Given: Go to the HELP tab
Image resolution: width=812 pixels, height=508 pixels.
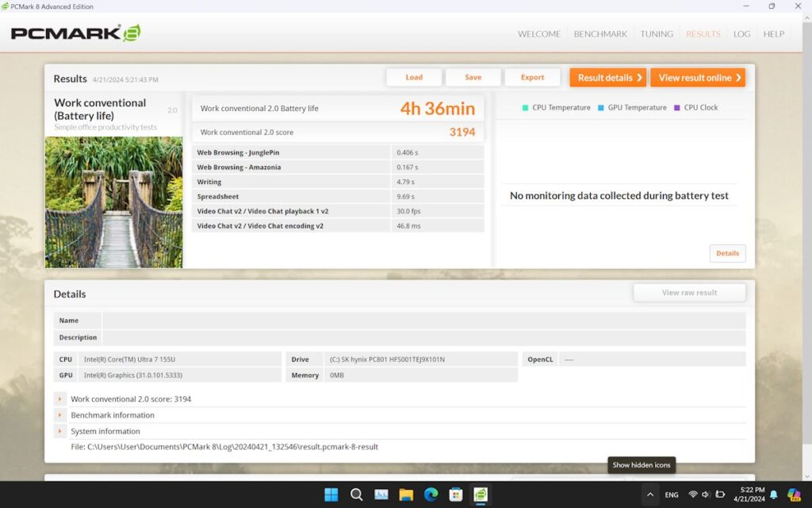Looking at the screenshot, I should pos(773,33).
